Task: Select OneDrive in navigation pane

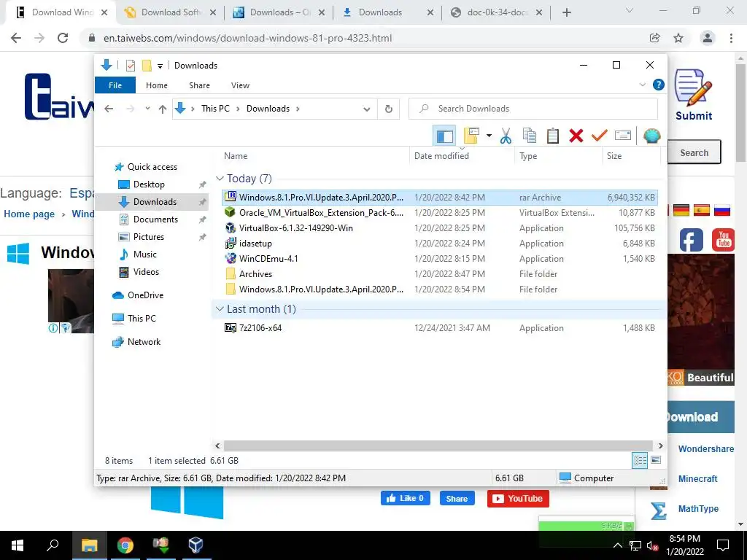Action: (145, 295)
